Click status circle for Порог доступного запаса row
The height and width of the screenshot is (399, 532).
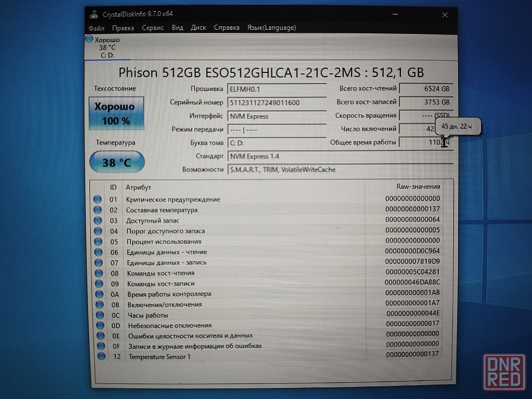pyautogui.click(x=98, y=231)
